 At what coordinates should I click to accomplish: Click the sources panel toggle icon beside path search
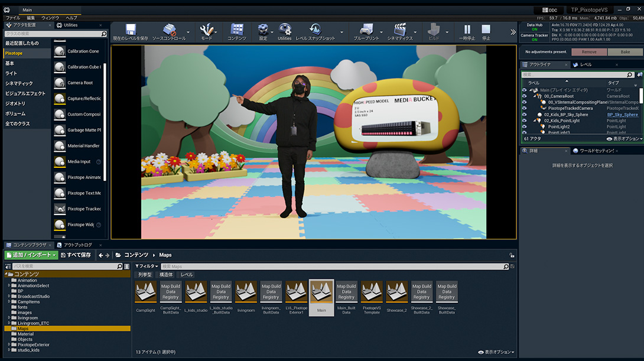point(8,266)
